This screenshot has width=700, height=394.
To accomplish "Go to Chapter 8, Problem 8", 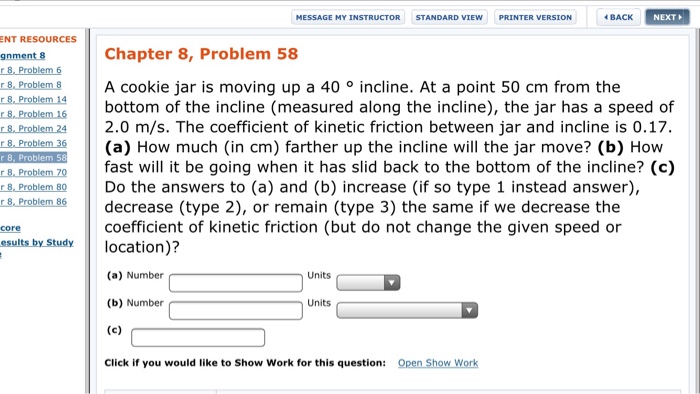I will pyautogui.click(x=31, y=85).
